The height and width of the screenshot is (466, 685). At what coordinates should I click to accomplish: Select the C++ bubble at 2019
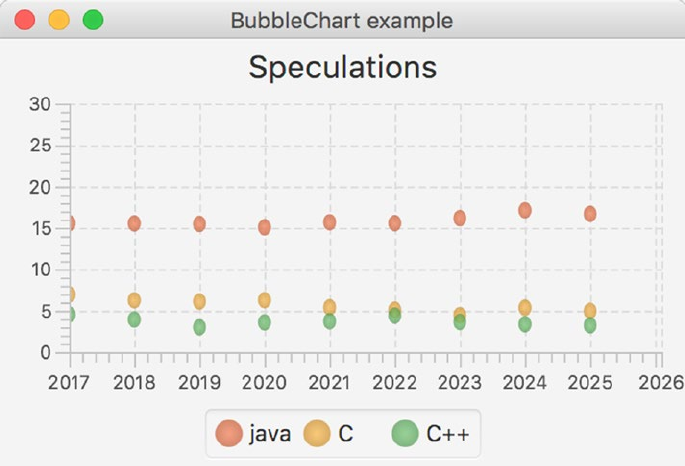199,327
